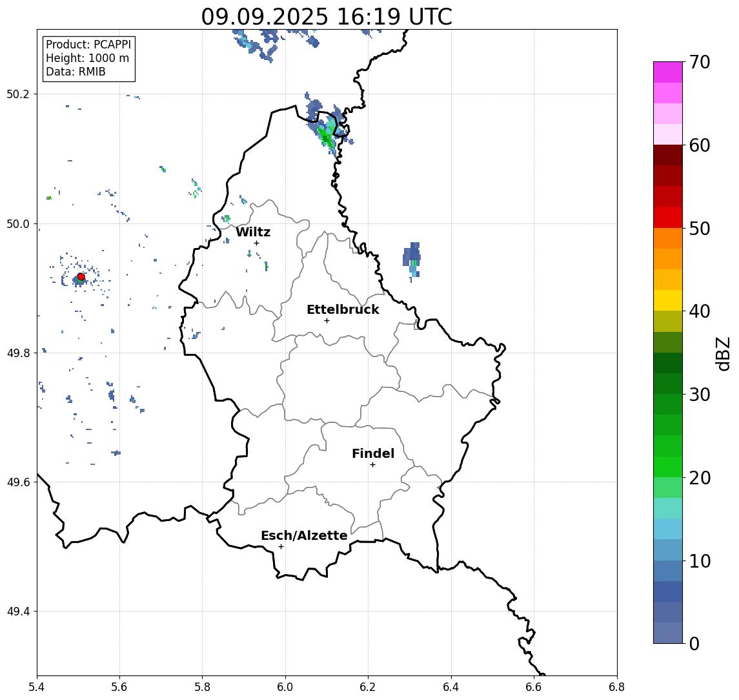This screenshot has width=739, height=700.
Task: Click the dBZ colorbar axis label
Action: click(x=723, y=353)
